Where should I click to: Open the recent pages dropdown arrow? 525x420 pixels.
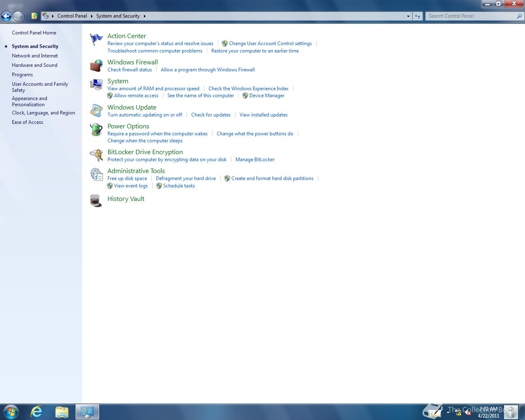coord(26,16)
